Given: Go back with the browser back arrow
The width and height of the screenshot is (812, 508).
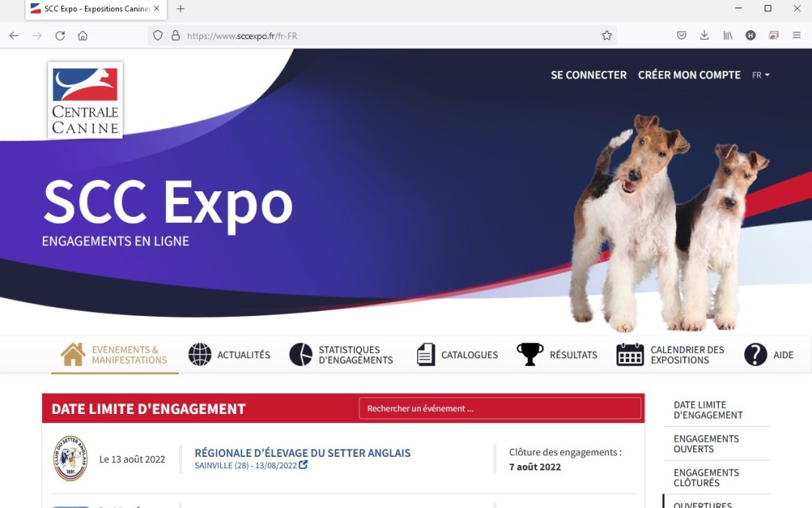Looking at the screenshot, I should 14,36.
